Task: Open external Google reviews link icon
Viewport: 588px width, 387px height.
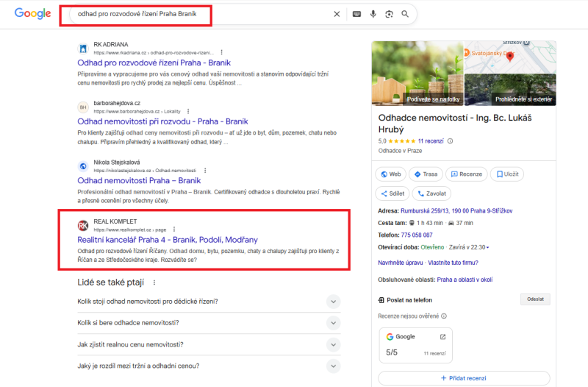Action: click(442, 337)
